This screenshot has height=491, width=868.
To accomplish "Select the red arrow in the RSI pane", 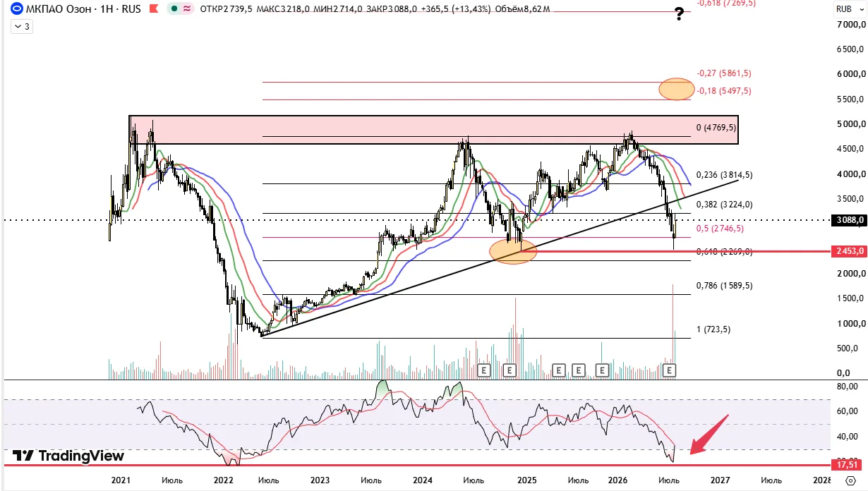I will [709, 435].
